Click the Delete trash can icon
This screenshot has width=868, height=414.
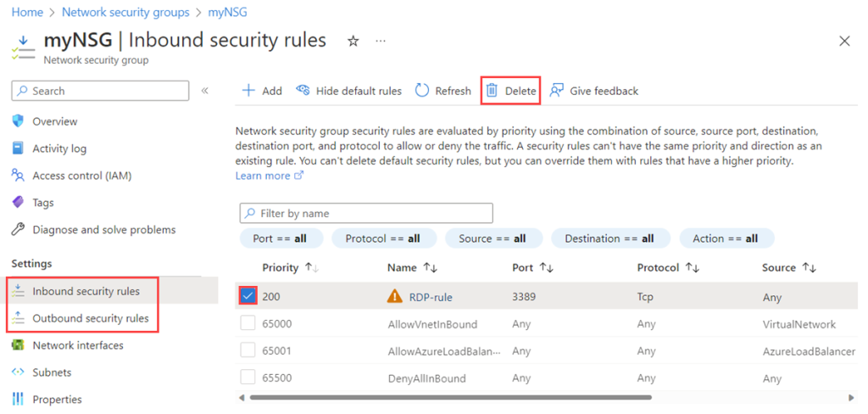click(x=492, y=91)
